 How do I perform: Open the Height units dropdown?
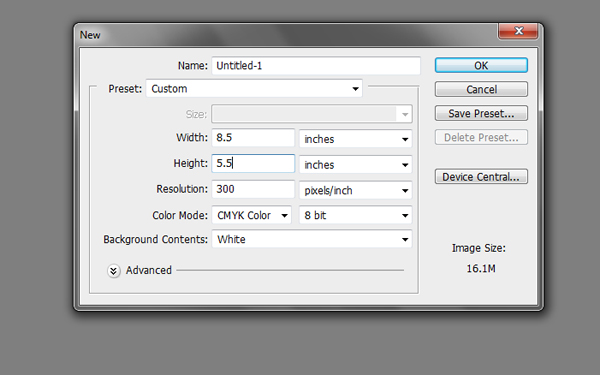(x=355, y=165)
